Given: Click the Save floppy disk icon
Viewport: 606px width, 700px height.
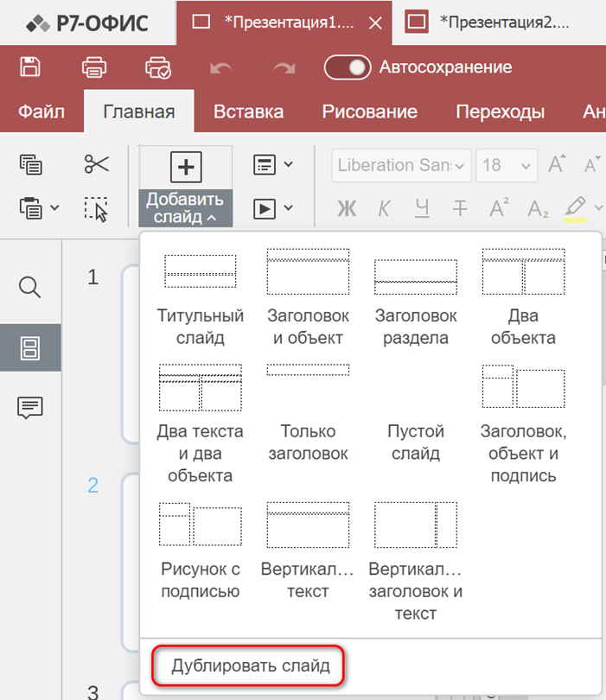Looking at the screenshot, I should 30,67.
